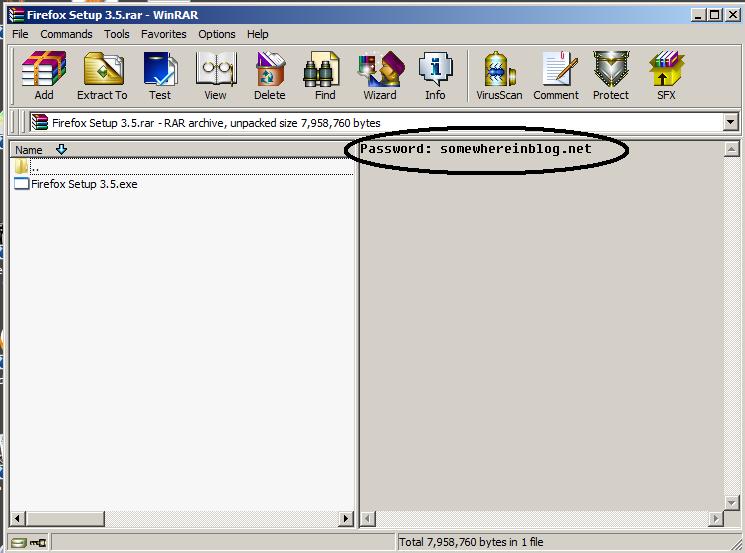The image size is (745, 553).
Task: Click the Password comment text
Action: 476,149
